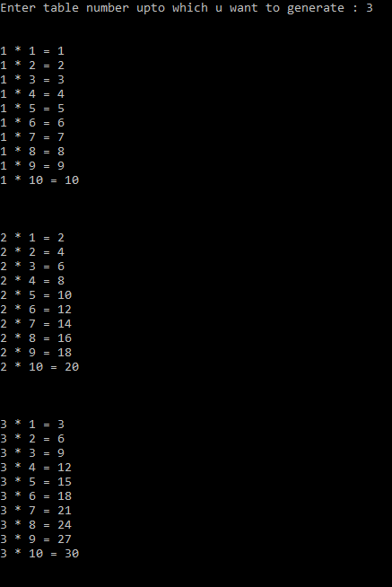Click the line "1 * 8 = 8"
The height and width of the screenshot is (587, 392).
32,152
